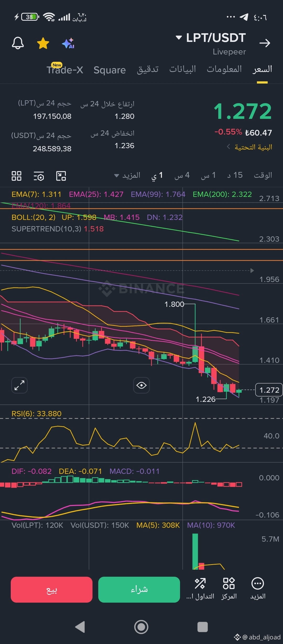
Task: Tap the DIF: -0.082 MACD label
Action: 31,471
